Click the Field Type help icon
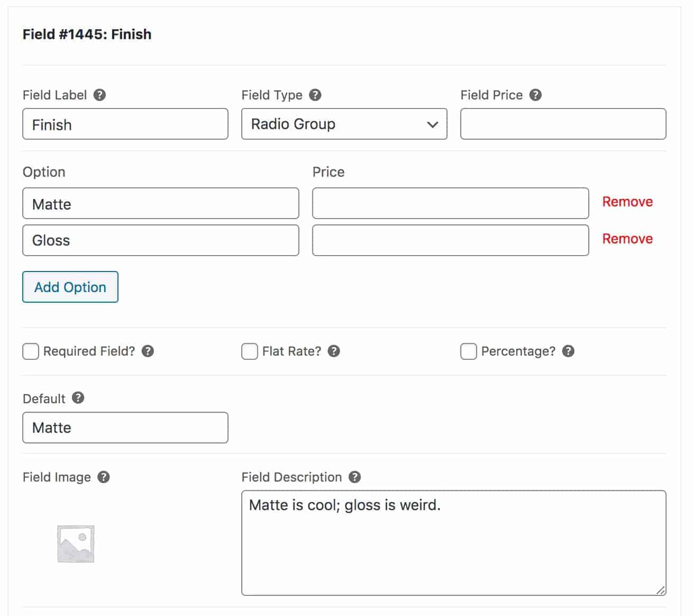Screen dimensions: 693x616 (x=315, y=95)
